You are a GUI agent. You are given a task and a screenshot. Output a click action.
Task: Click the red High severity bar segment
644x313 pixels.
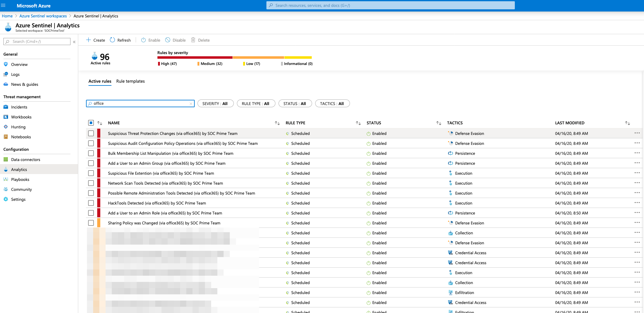point(195,58)
